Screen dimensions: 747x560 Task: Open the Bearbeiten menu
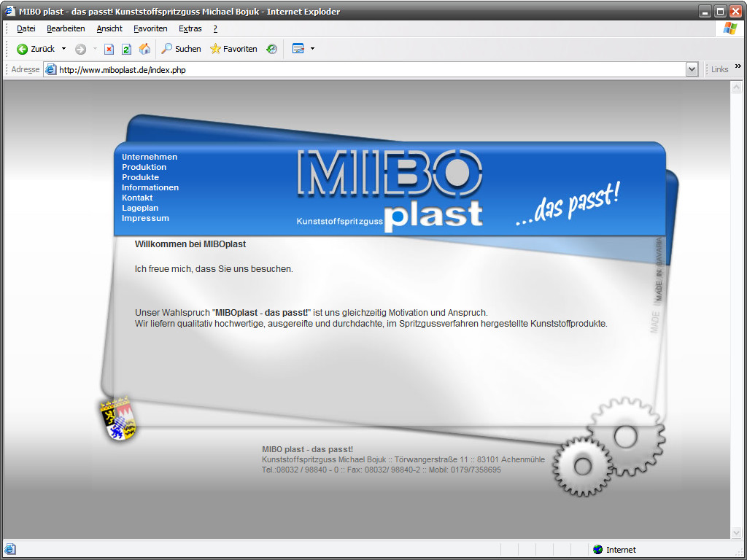click(x=66, y=28)
